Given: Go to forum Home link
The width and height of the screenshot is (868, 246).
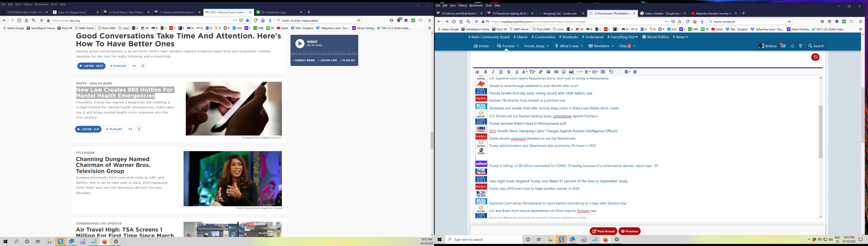Looking at the screenshot, I should [481, 46].
